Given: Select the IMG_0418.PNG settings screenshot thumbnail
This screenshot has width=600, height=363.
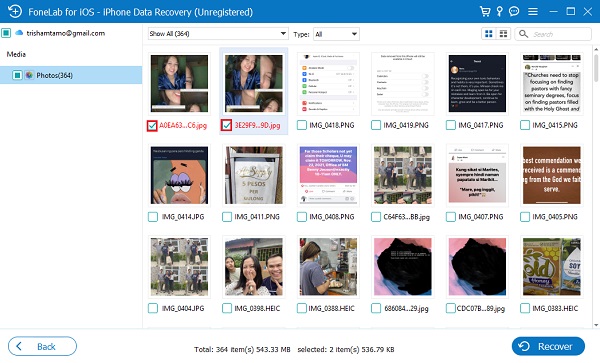Looking at the screenshot, I should pos(328,83).
